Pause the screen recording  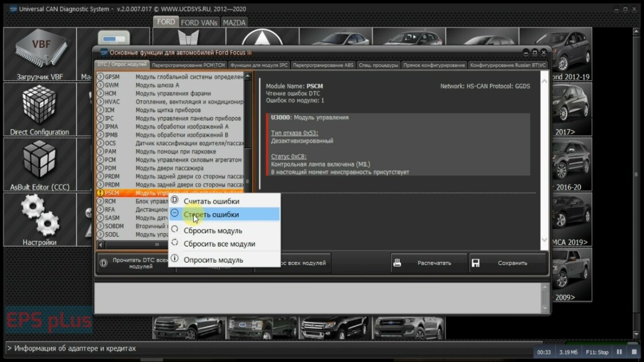click(619, 352)
